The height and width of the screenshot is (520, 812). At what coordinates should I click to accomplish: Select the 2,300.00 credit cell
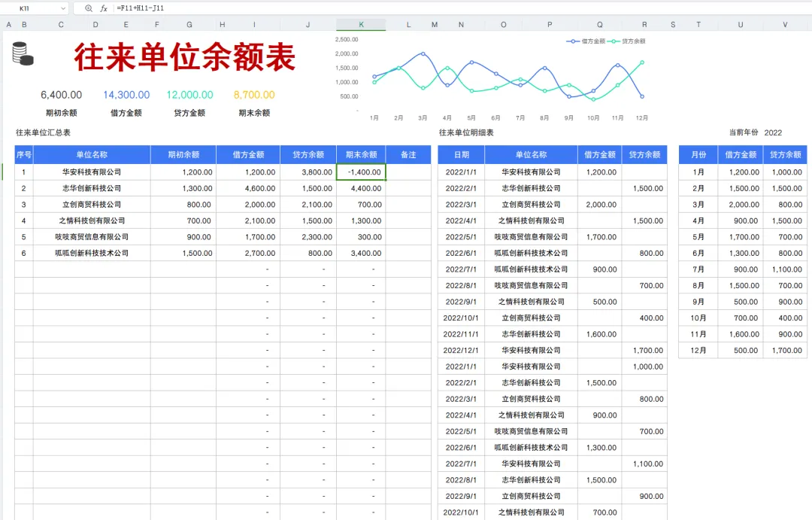pos(308,237)
